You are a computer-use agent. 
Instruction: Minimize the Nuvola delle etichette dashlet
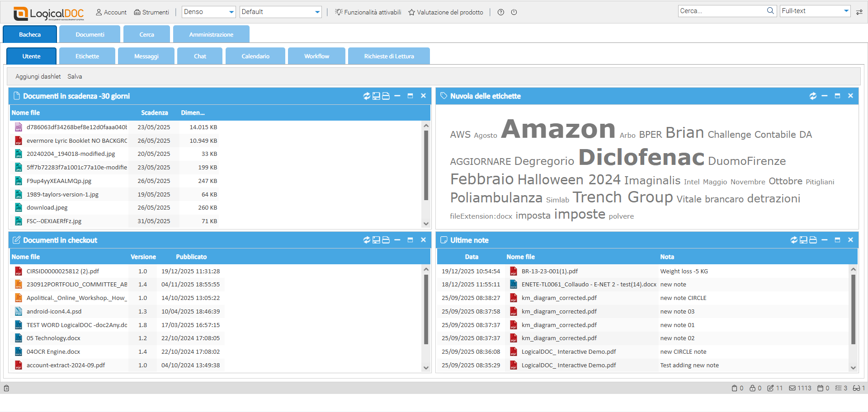825,96
